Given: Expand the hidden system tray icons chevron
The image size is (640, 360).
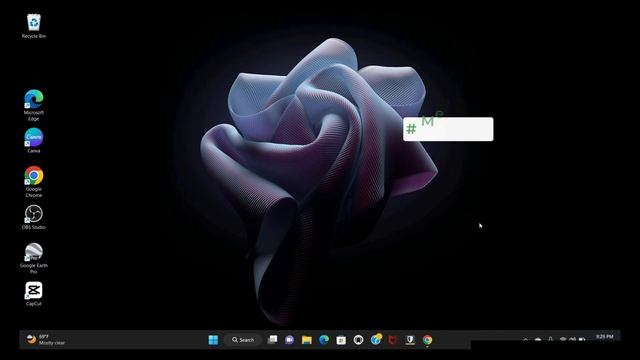Looking at the screenshot, I should click(525, 340).
